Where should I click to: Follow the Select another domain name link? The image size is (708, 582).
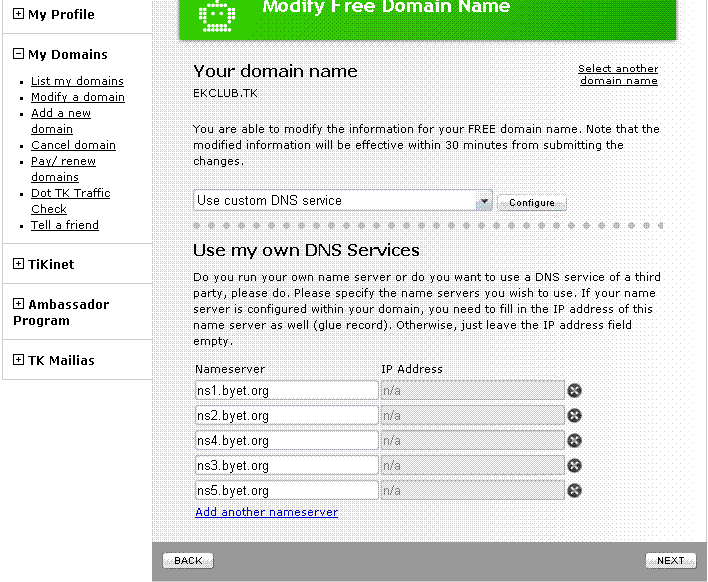618,75
